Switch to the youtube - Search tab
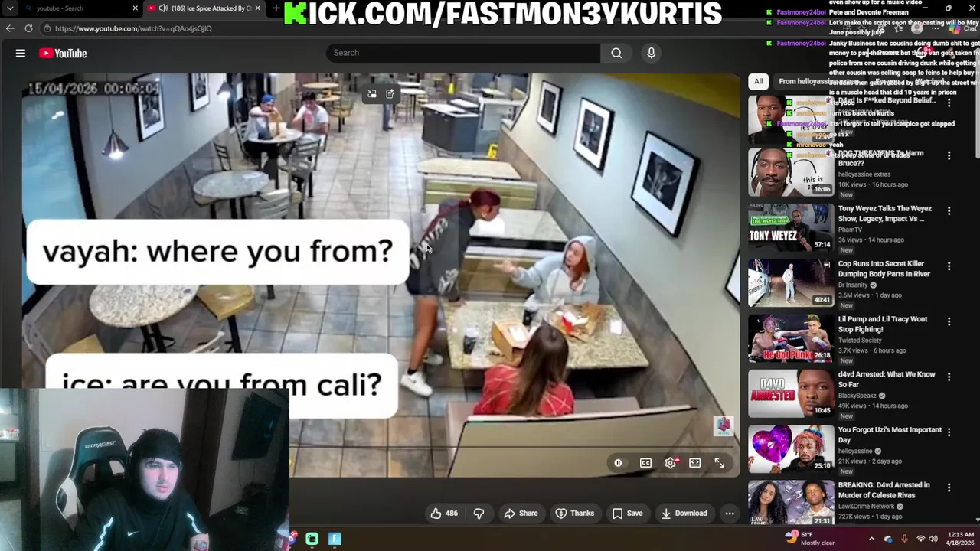Viewport: 980px width, 551px height. (81, 8)
